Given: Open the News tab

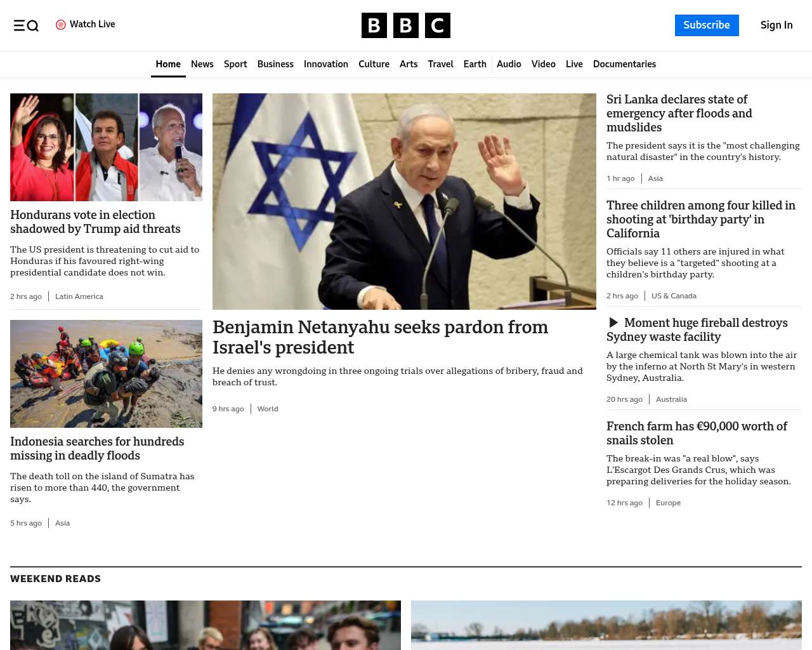Looking at the screenshot, I should click(x=202, y=64).
